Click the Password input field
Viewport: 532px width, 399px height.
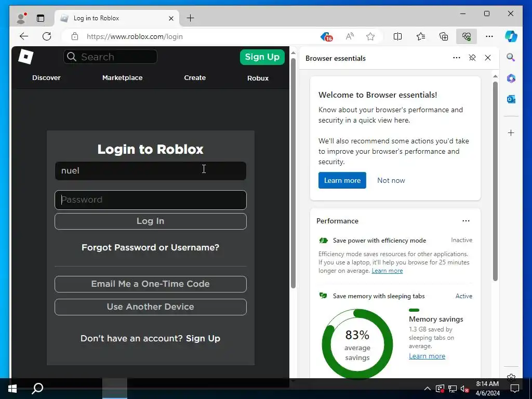(x=151, y=200)
